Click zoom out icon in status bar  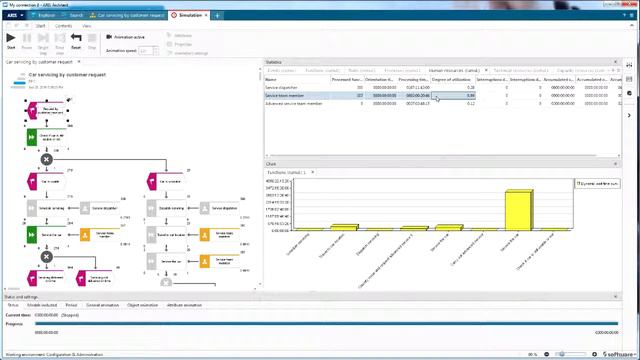click(x=547, y=354)
